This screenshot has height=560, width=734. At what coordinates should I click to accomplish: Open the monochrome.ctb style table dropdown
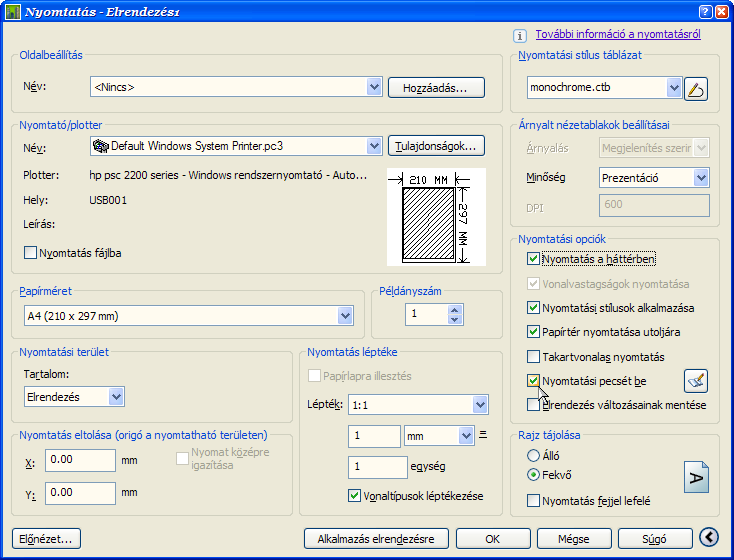(674, 88)
